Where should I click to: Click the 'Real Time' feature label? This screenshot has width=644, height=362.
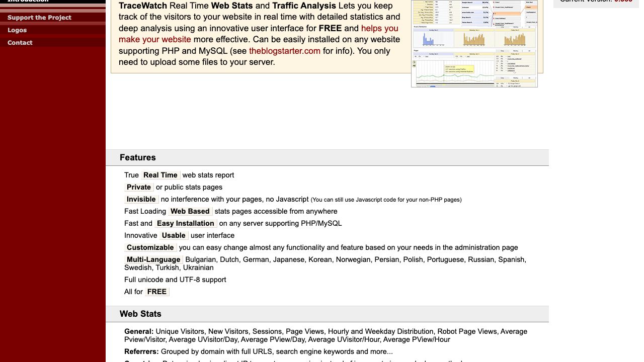tap(160, 175)
